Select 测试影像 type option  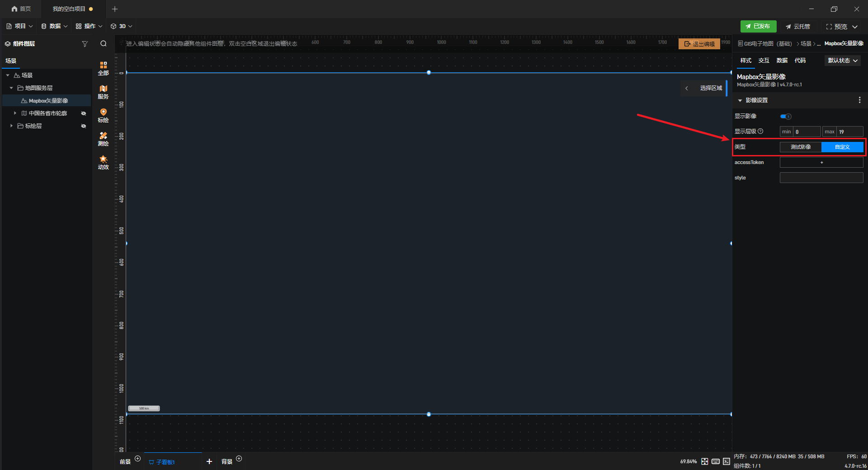pos(800,147)
